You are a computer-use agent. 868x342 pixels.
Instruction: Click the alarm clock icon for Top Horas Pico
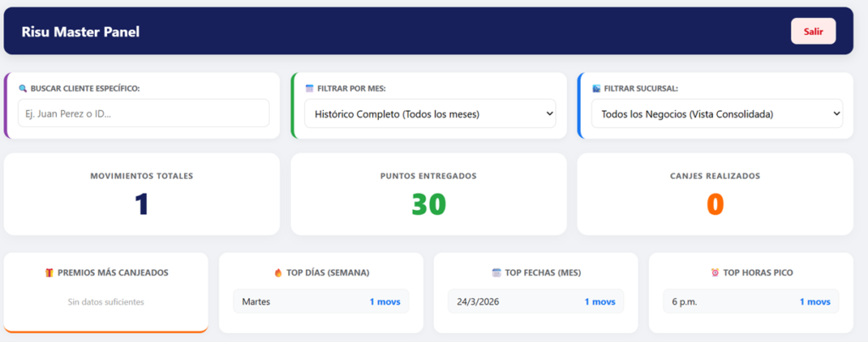pos(715,273)
